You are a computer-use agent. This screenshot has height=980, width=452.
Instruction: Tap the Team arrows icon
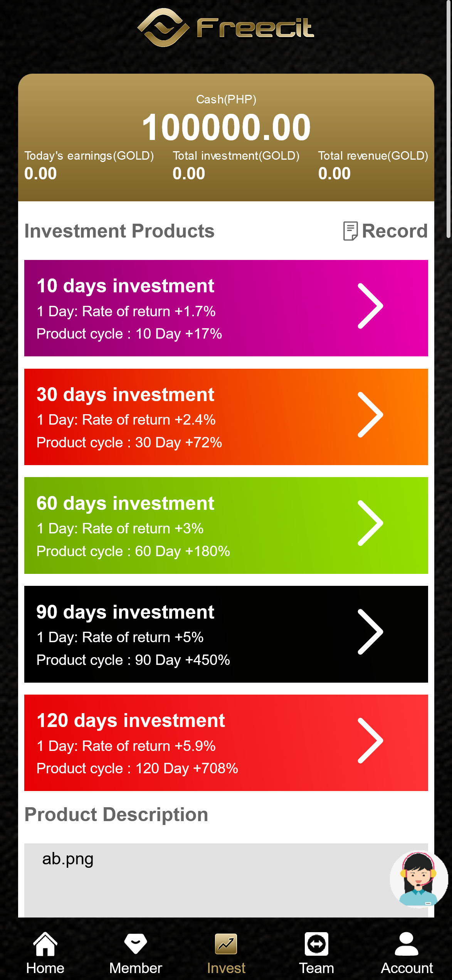316,944
